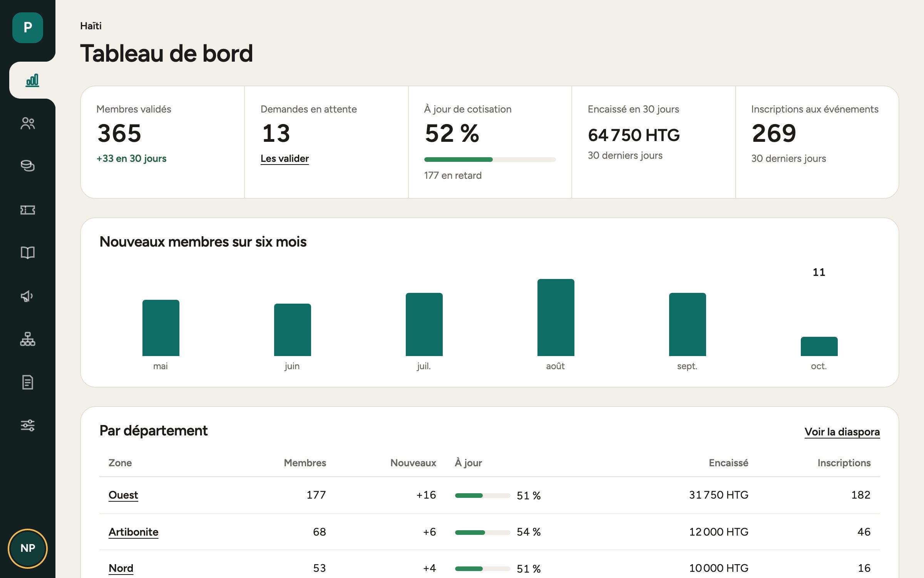Open the Artibonite department link
This screenshot has width=924, height=578.
(133, 532)
